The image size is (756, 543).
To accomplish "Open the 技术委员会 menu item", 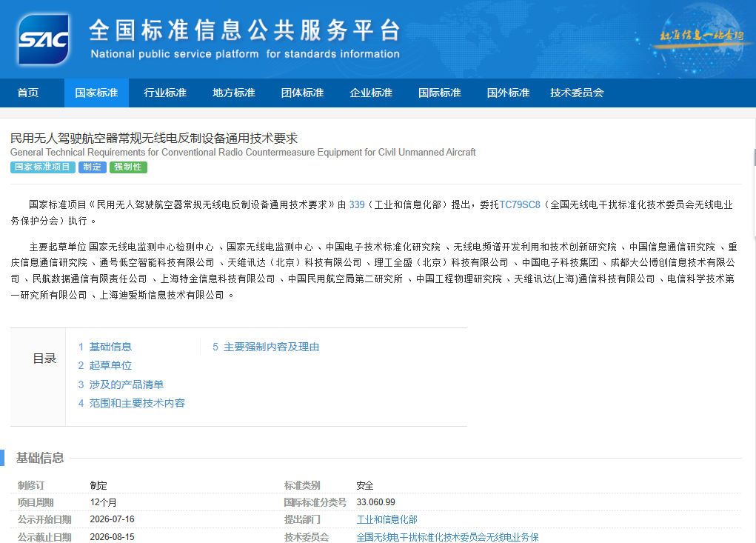I will [577, 93].
